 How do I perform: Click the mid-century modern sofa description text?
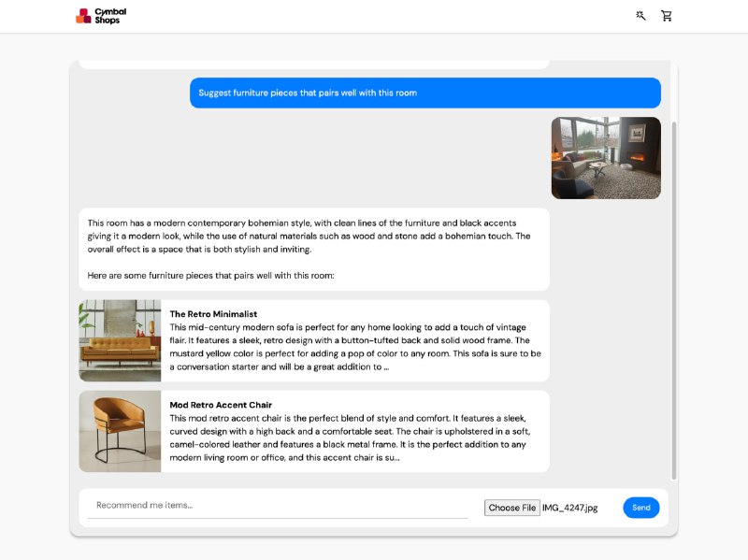[x=355, y=347]
